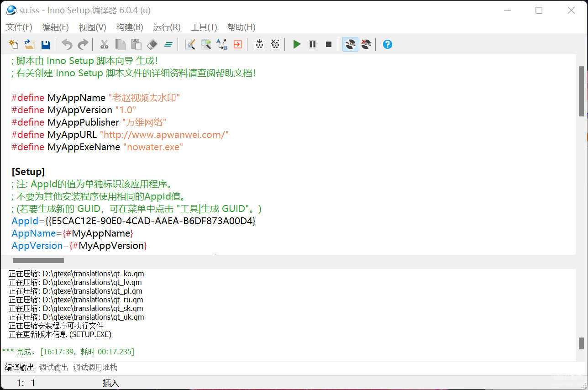
Task: Toggle the Target Uninstall disc button
Action: [x=366, y=44]
